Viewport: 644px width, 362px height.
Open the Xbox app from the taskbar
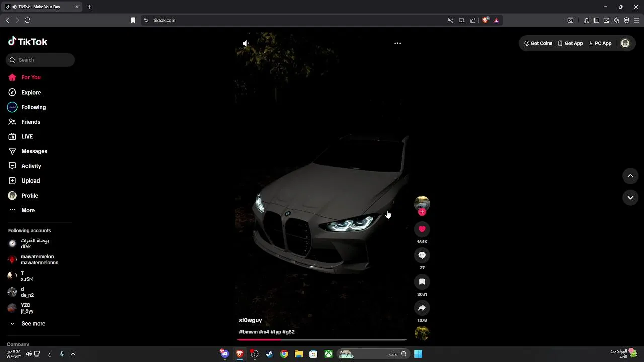coord(328,354)
